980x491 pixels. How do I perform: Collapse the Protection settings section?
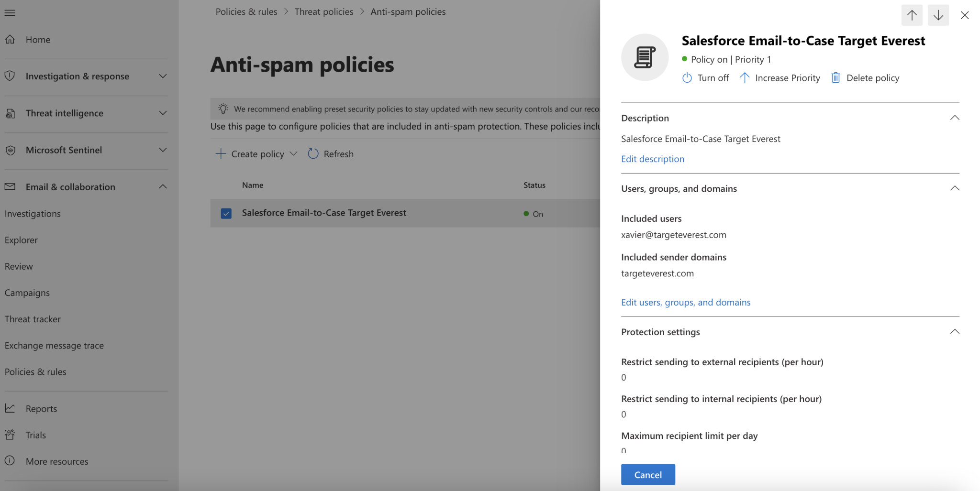tap(955, 331)
